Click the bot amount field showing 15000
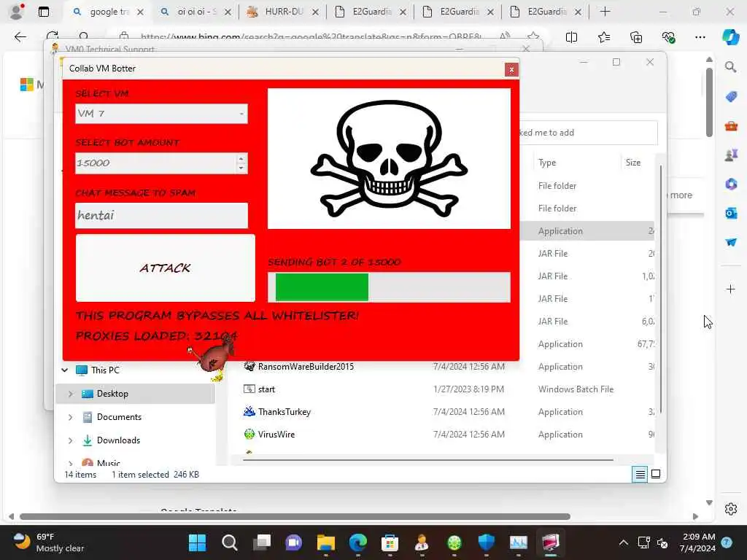 click(155, 163)
